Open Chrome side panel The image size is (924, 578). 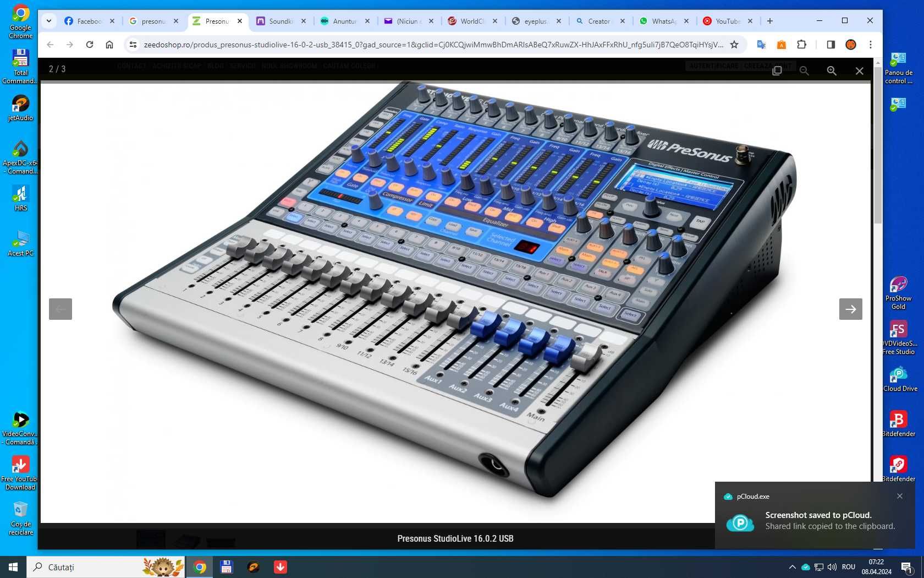pyautogui.click(x=831, y=45)
